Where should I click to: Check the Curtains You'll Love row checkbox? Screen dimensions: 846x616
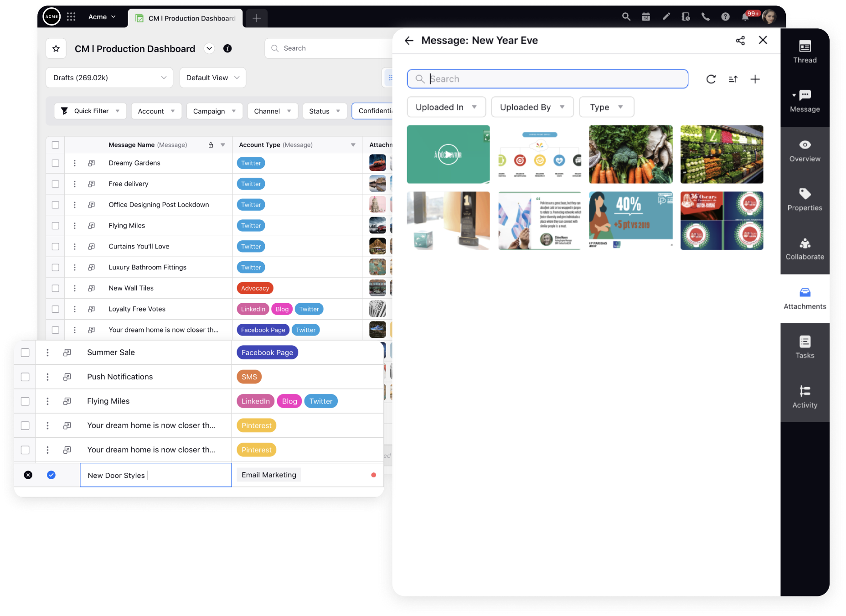point(56,247)
